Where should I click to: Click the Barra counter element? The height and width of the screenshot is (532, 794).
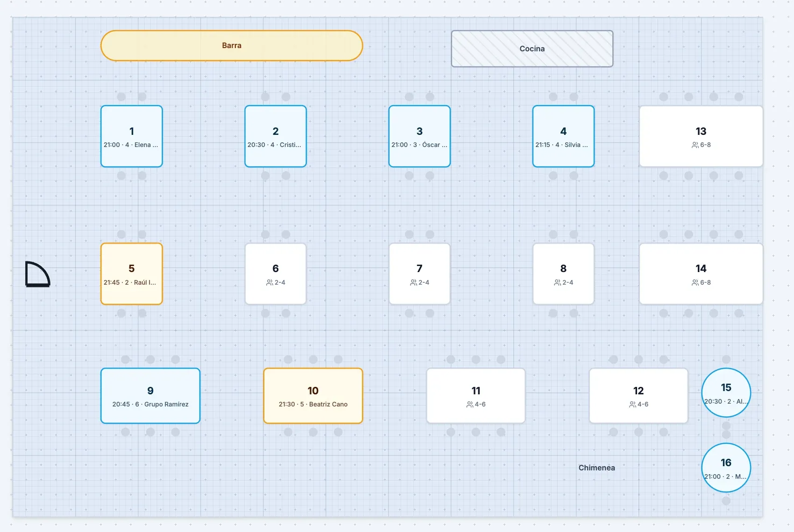pos(232,46)
